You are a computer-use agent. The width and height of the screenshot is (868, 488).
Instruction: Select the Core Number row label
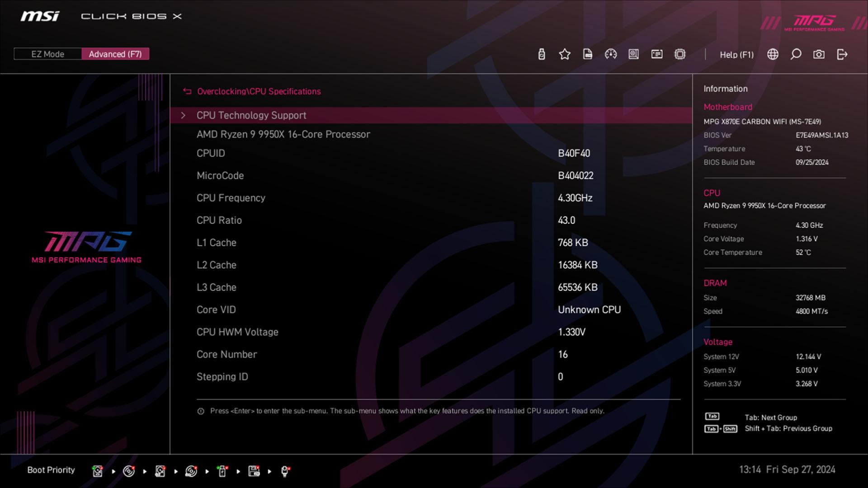(226, 355)
